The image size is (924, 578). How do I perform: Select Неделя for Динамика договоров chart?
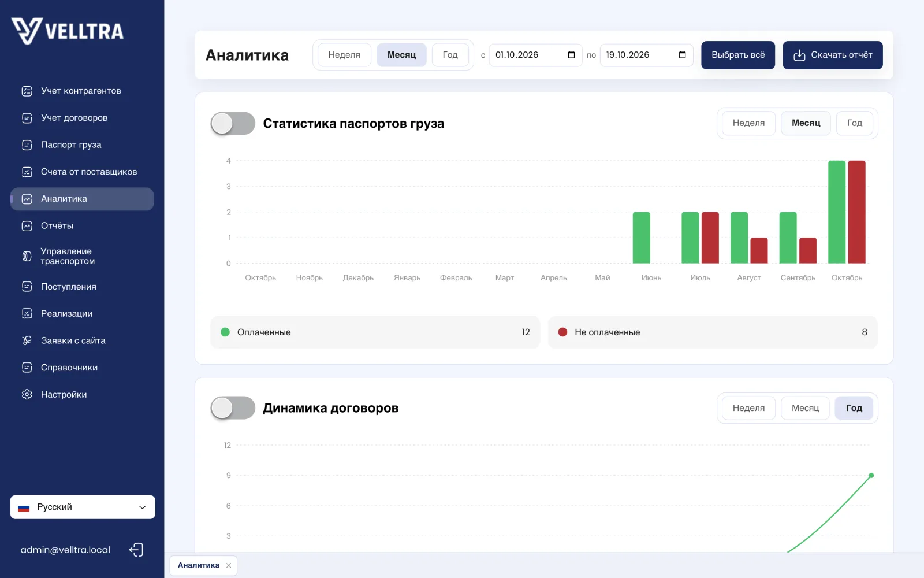(748, 408)
